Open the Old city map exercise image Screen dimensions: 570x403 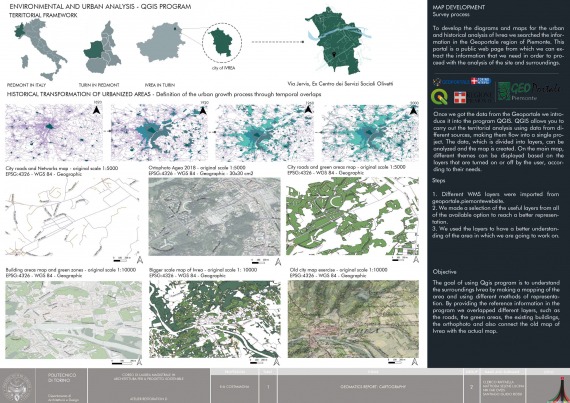tap(353, 319)
